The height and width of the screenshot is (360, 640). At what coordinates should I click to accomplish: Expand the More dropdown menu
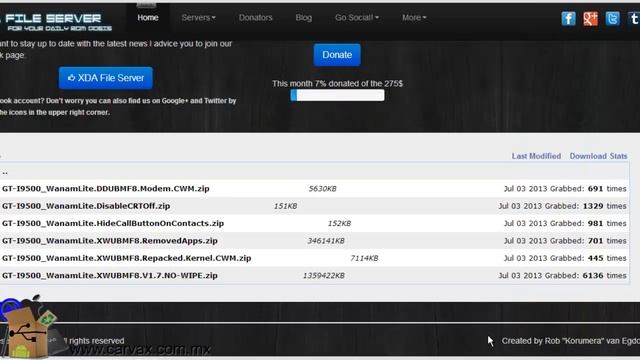[414, 18]
